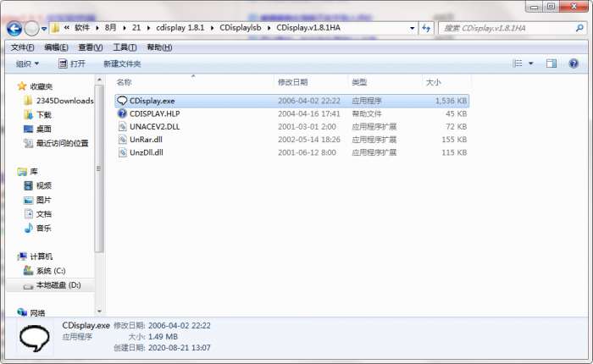593x364 pixels.
Task: Click the Refresh button beside address bar
Action: coord(426,28)
